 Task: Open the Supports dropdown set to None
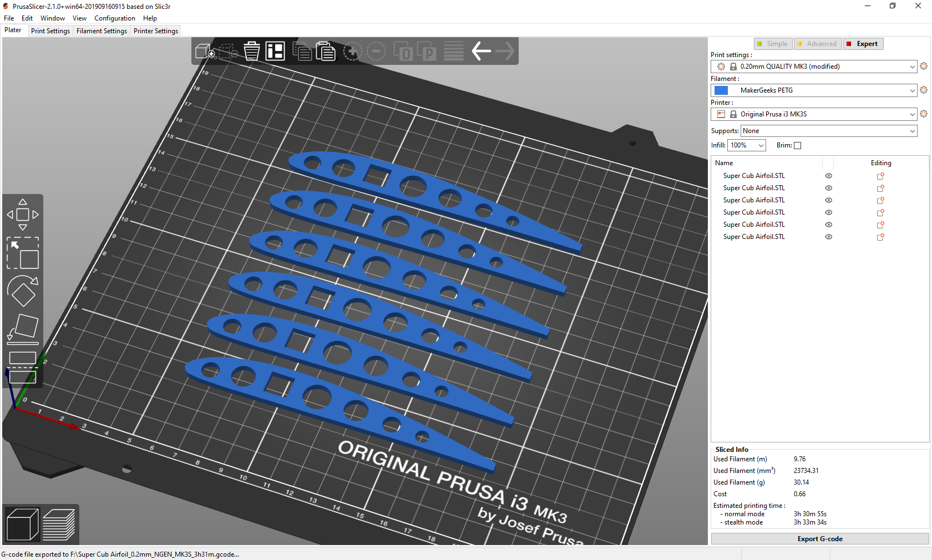(x=829, y=131)
